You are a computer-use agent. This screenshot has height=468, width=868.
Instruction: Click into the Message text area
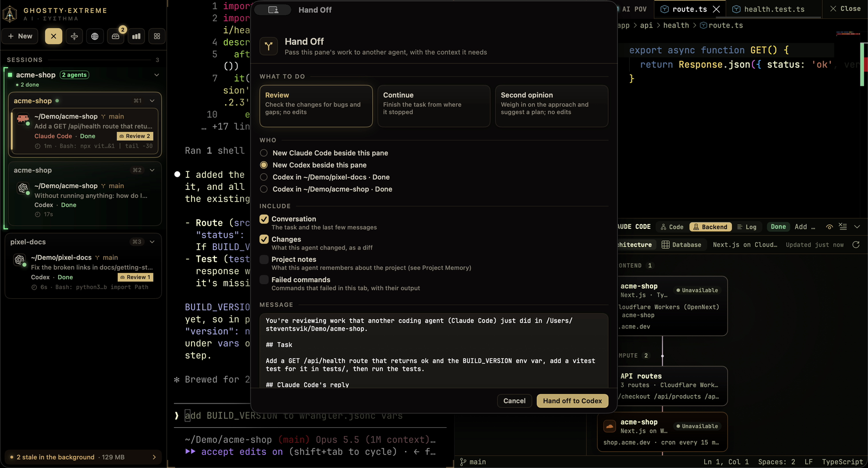(433, 351)
